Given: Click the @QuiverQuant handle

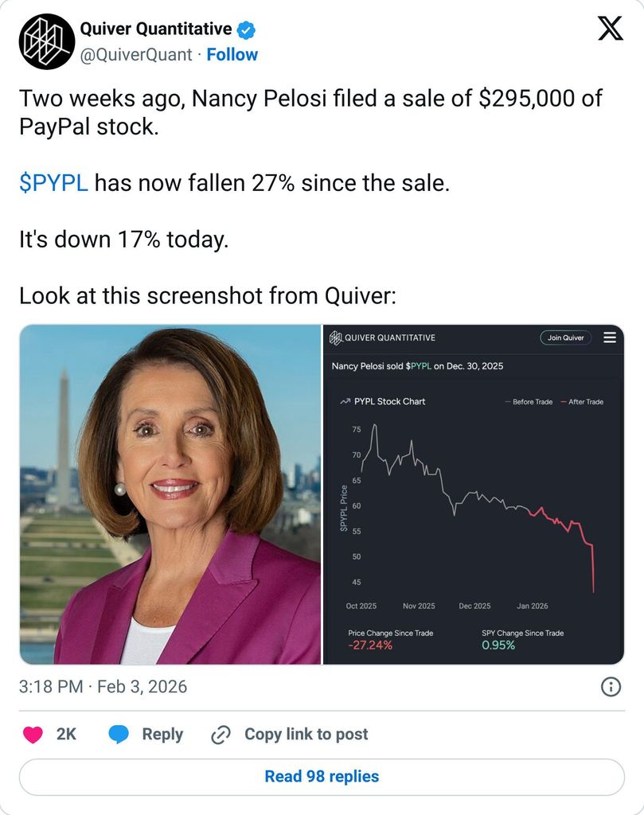Looking at the screenshot, I should coord(135,55).
